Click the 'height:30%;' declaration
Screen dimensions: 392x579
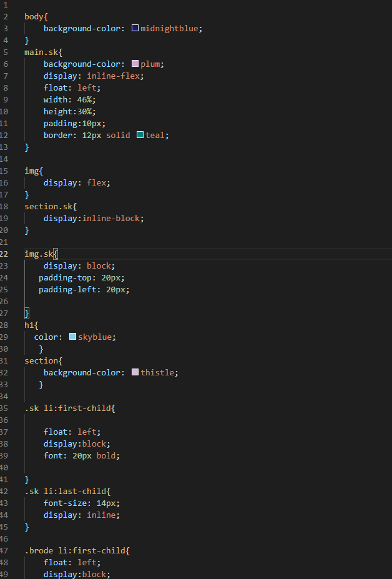pos(70,111)
